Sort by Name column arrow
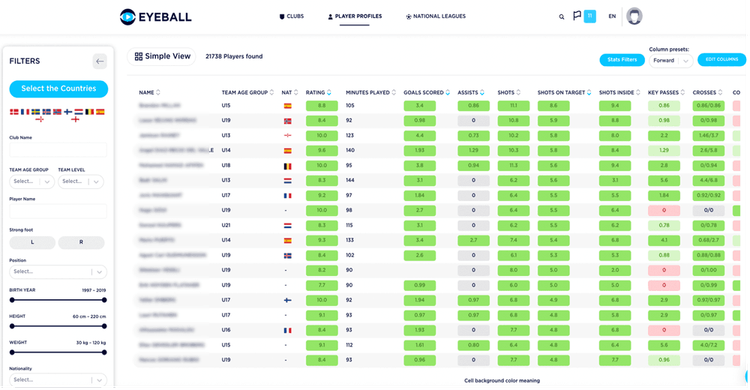Screen dimensions: 750x390 coord(158,93)
